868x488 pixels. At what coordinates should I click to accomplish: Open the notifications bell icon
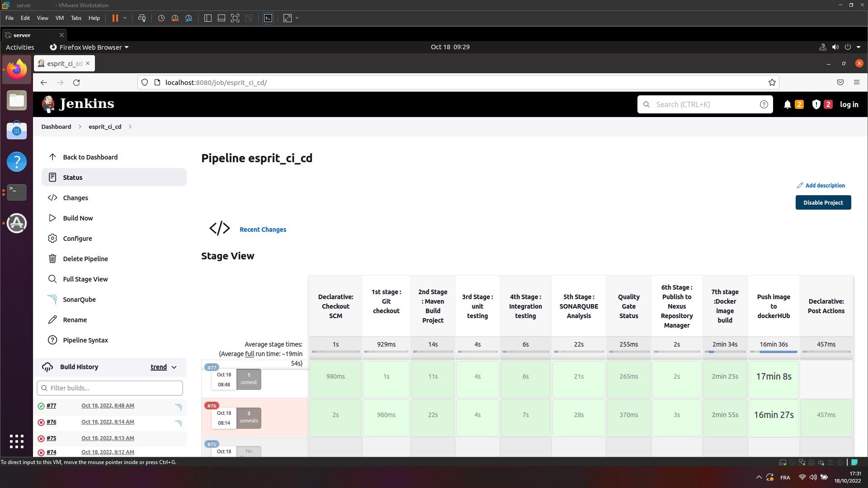point(787,104)
